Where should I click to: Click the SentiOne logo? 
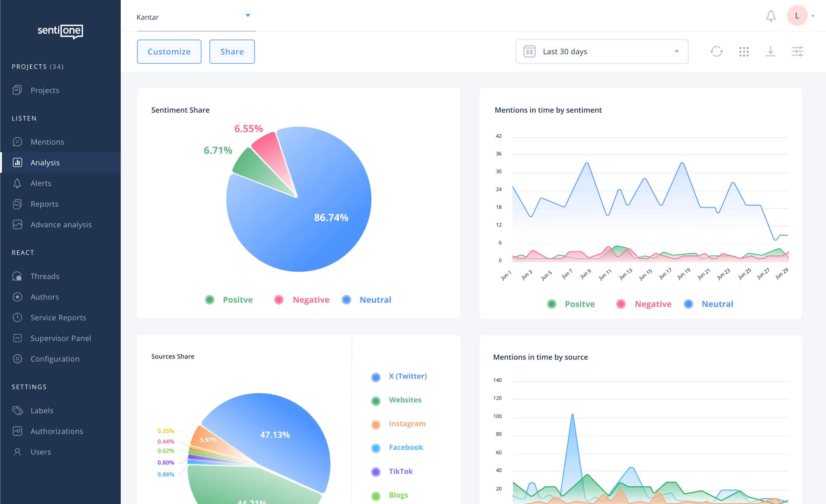(60, 31)
